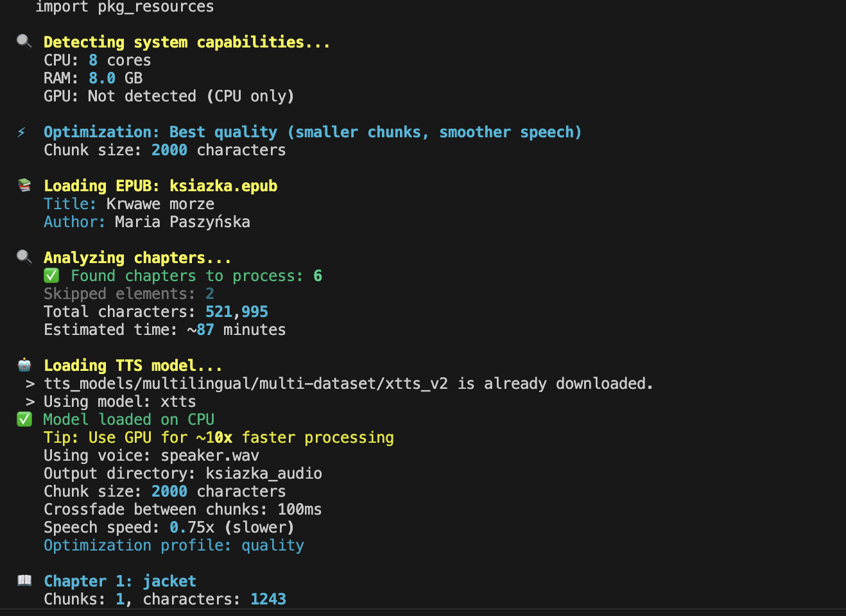The height and width of the screenshot is (616, 846).
Task: Click the magnifying glass beside Analyzing chapters
Action: 24,257
